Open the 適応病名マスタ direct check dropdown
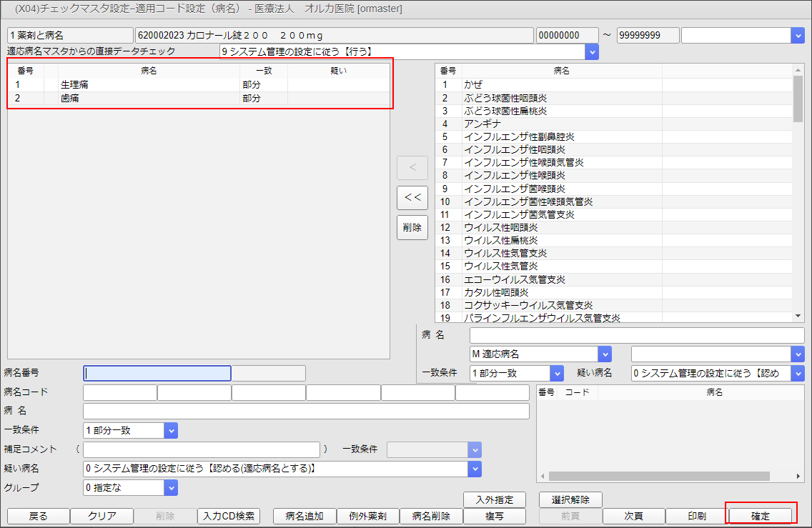Viewport: 812px width, 528px height. (591, 51)
